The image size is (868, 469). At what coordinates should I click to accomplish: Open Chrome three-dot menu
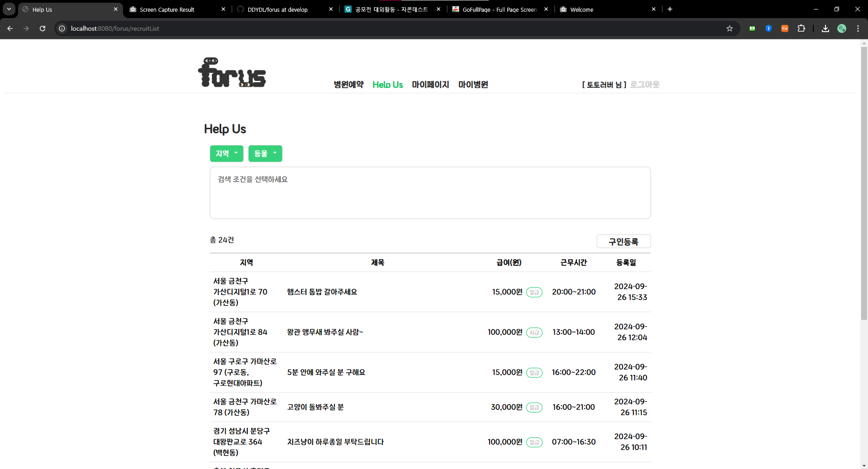(858, 28)
